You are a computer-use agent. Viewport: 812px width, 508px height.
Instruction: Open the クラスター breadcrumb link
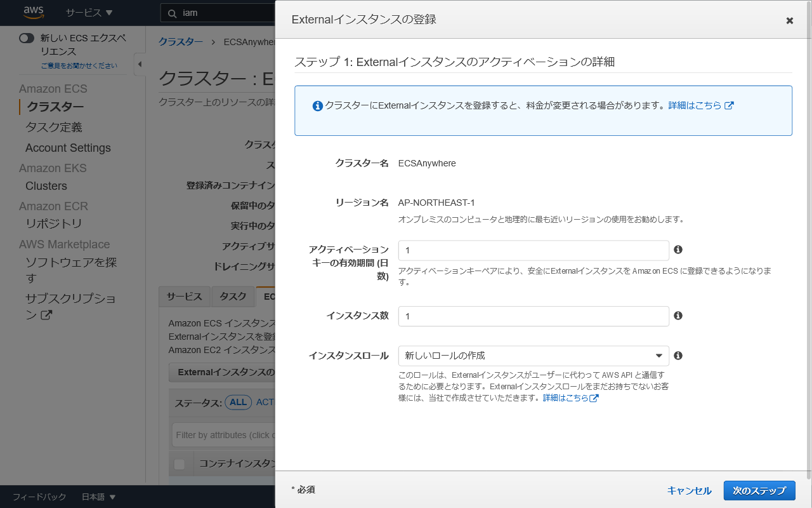181,41
